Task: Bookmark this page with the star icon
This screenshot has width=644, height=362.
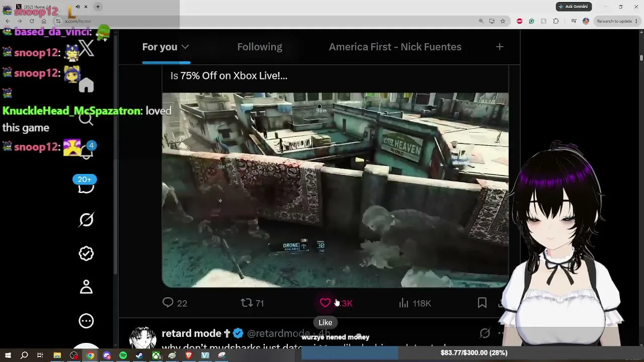Action: 503,21
